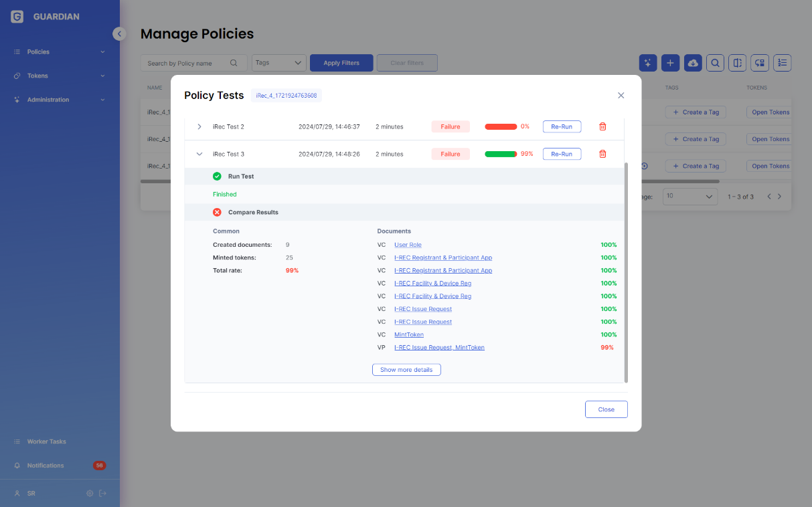Click the compare policies icon in toolbar
Image resolution: width=812 pixels, height=507 pixels.
738,63
